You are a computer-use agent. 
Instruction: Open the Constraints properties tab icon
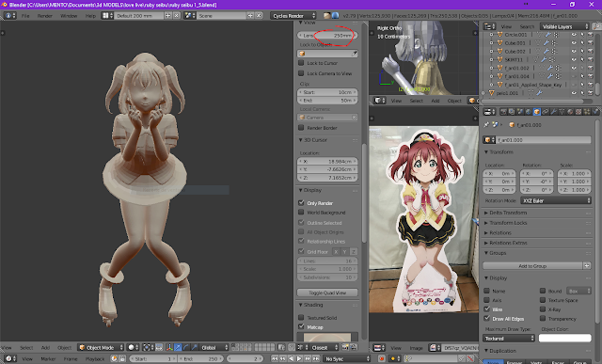[x=546, y=112]
